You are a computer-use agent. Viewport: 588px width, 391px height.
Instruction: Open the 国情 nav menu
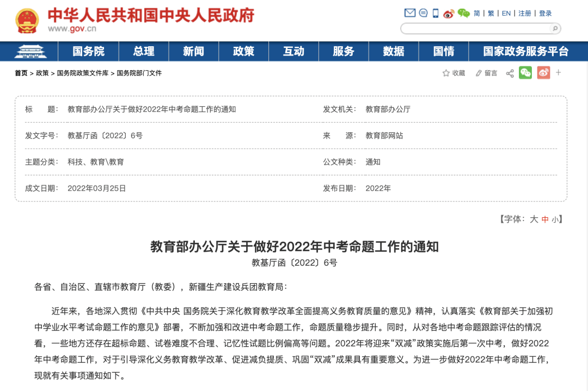444,51
